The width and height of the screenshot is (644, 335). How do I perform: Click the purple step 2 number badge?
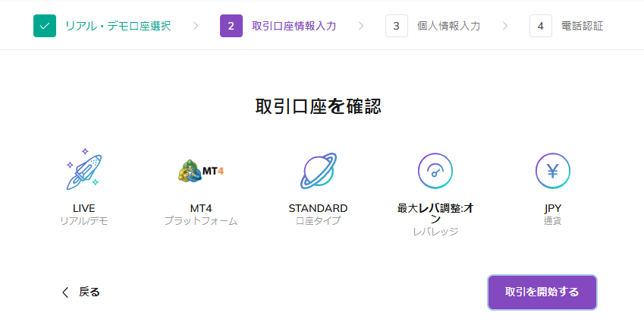coord(231,26)
